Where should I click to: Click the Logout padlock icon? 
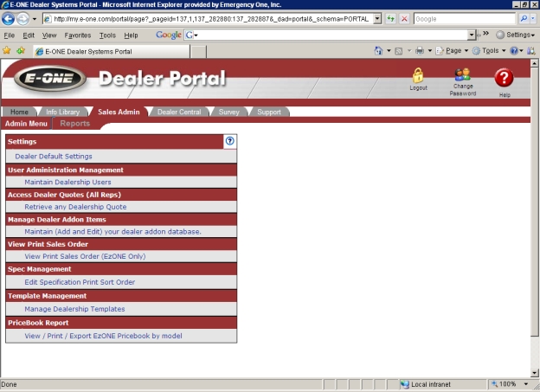[x=418, y=75]
